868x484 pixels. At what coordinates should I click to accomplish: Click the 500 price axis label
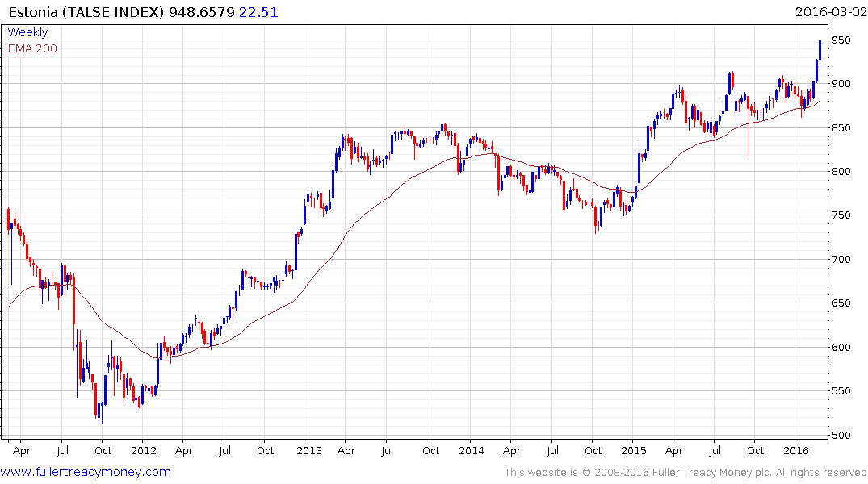pos(841,435)
